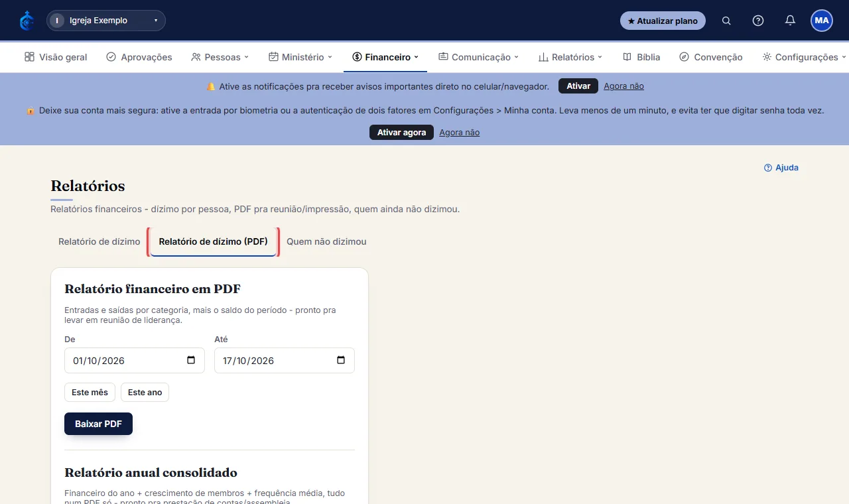Switch to the Quem não dizimou tab

(326, 241)
